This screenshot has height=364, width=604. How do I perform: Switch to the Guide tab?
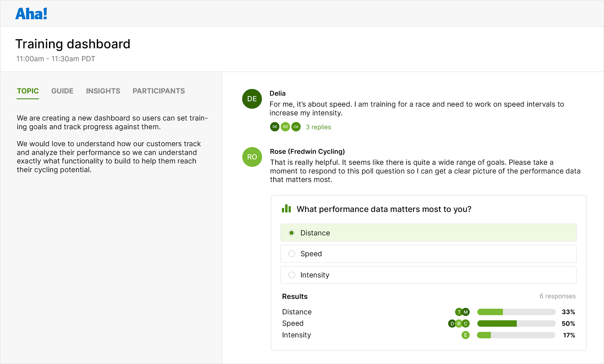[x=62, y=91]
